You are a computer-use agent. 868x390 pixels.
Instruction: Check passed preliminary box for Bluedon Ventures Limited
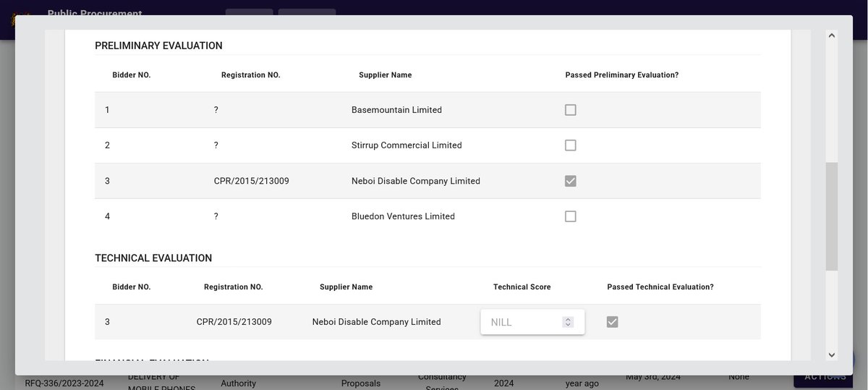(x=570, y=216)
